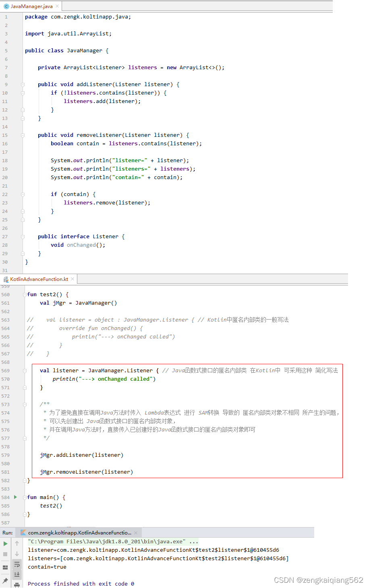
Task: Click fold end marker at line 13
Action: click(23, 118)
